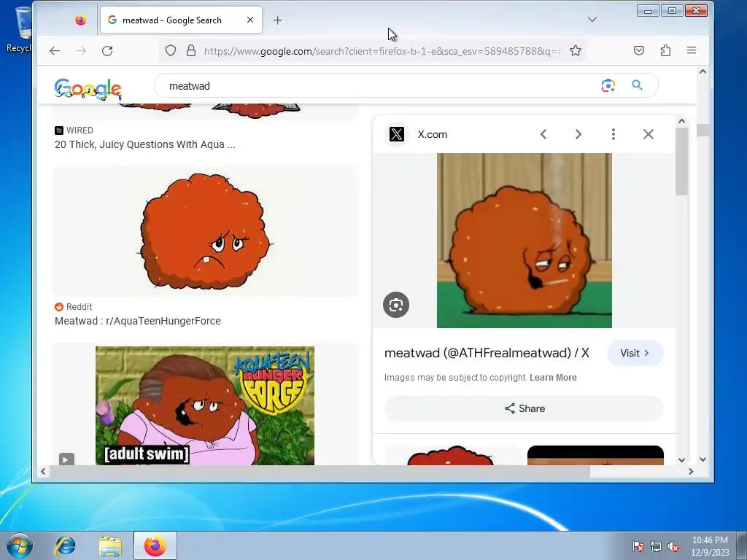
Task: Click the horizontal scrollbar left arrow
Action: pyautogui.click(x=43, y=472)
